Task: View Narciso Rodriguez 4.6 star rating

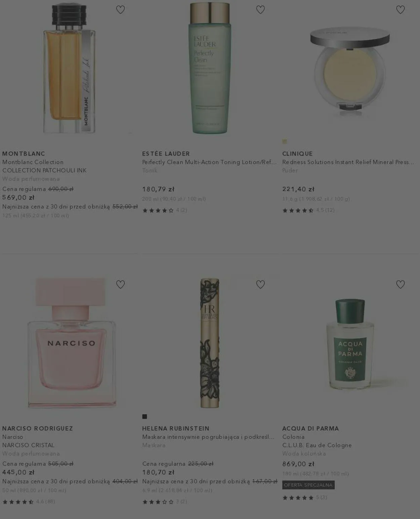Action: point(29,502)
